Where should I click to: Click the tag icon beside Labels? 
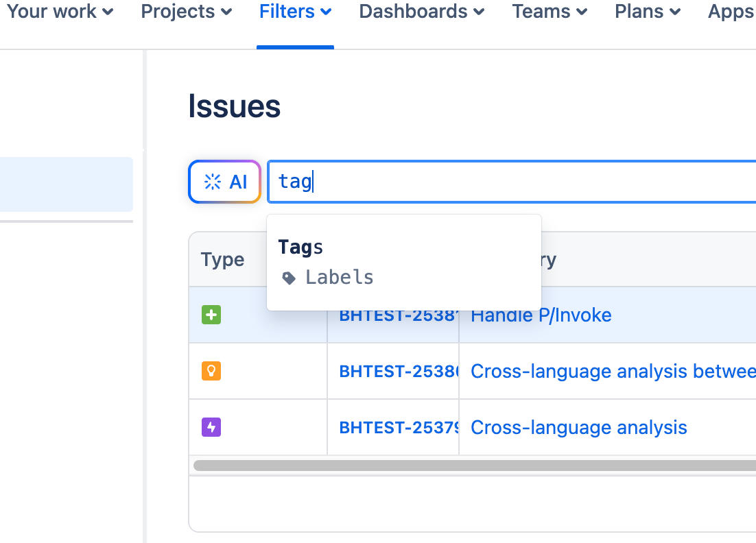click(290, 278)
